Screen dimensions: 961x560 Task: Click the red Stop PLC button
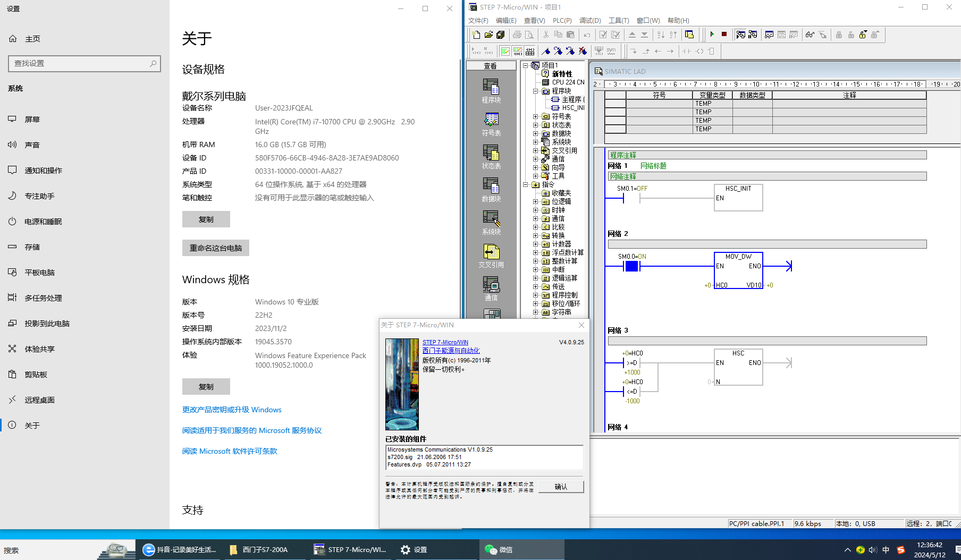(x=724, y=35)
